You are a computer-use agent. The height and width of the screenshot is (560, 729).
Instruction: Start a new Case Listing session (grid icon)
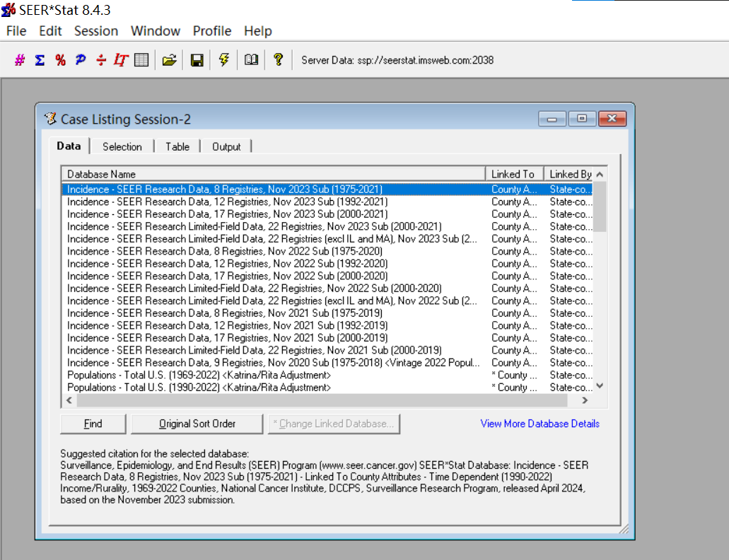click(x=141, y=60)
